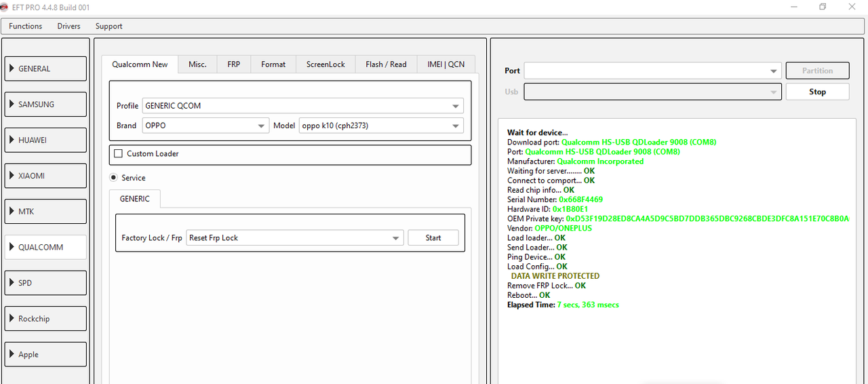The height and width of the screenshot is (384, 868).
Task: Switch to the IMEI | QCN tab
Action: click(446, 64)
